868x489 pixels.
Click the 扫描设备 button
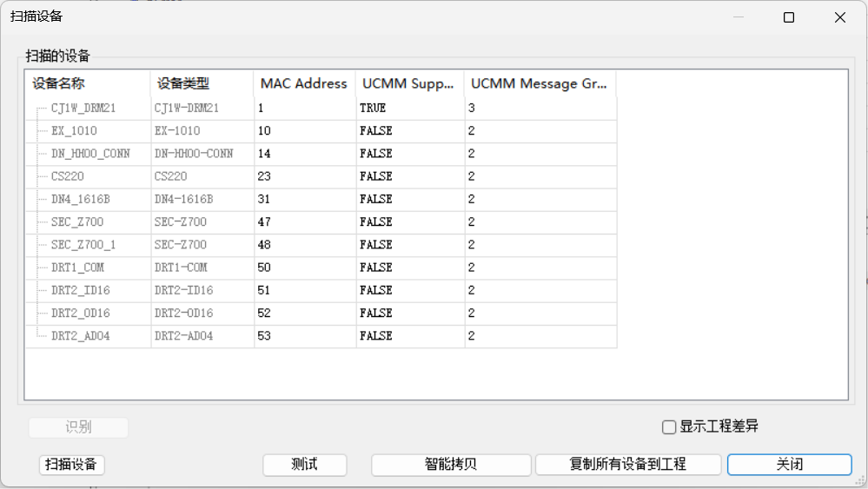pyautogui.click(x=72, y=465)
